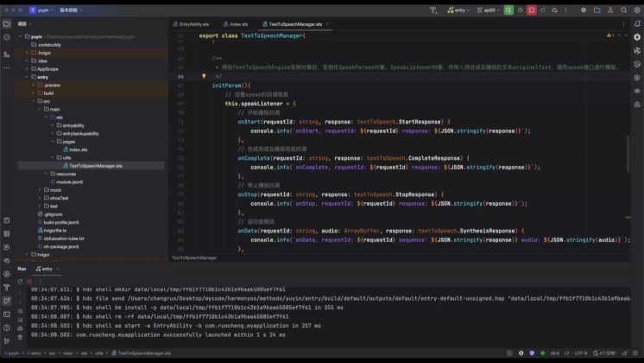This screenshot has width=644, height=363.
Task: Open the Run tool window sidebar icon
Action: pos(6,301)
